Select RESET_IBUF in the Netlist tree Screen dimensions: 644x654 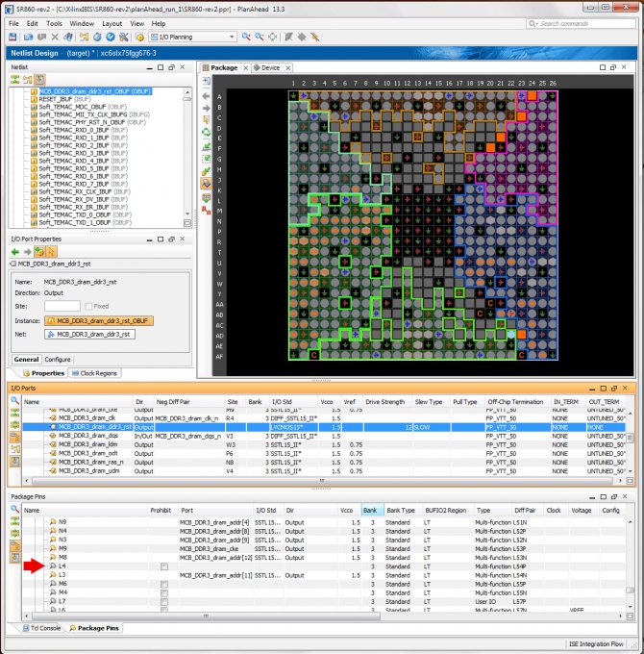pos(64,99)
